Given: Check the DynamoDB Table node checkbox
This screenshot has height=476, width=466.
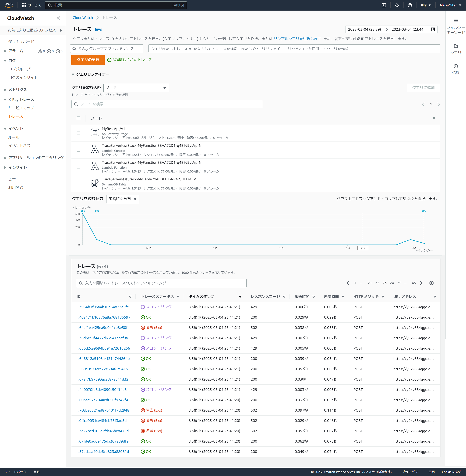Looking at the screenshot, I should [78, 184].
